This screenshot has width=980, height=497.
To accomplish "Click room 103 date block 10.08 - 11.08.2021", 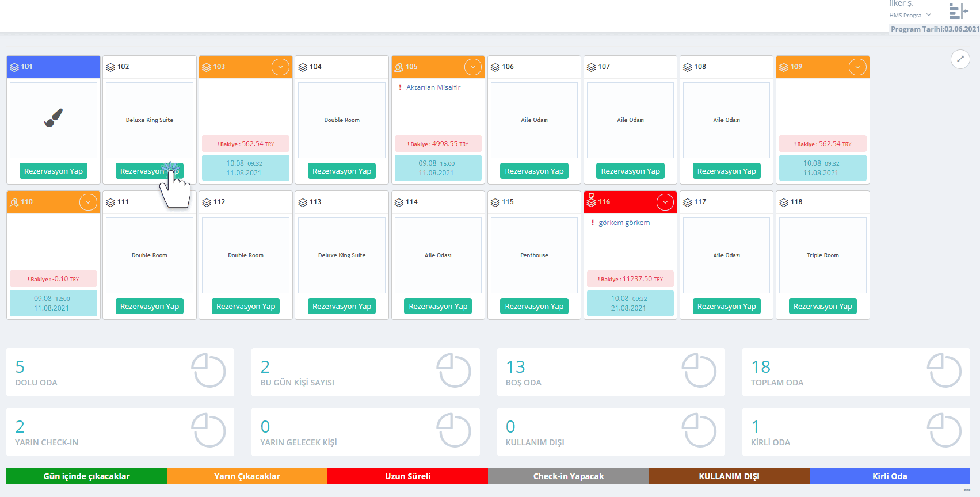I will pos(246,168).
